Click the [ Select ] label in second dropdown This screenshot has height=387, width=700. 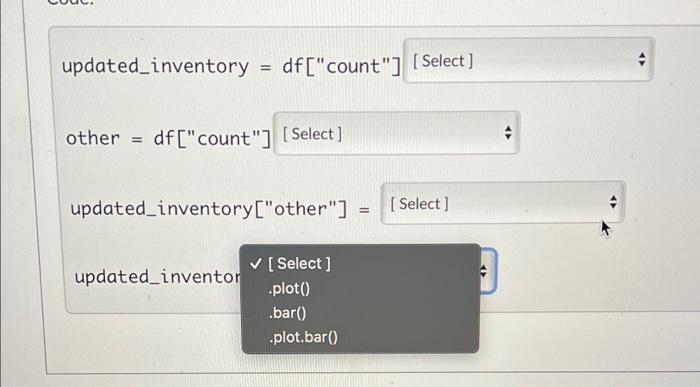pos(312,134)
